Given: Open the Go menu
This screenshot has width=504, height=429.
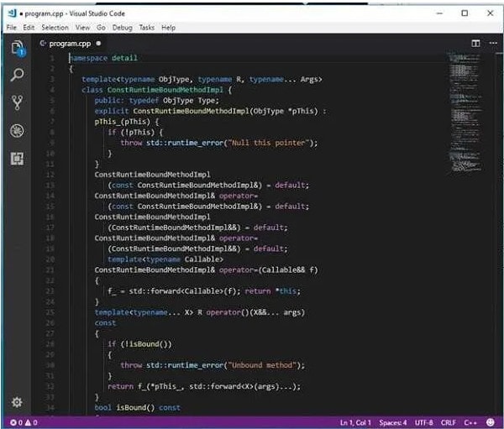Looking at the screenshot, I should click(101, 28).
